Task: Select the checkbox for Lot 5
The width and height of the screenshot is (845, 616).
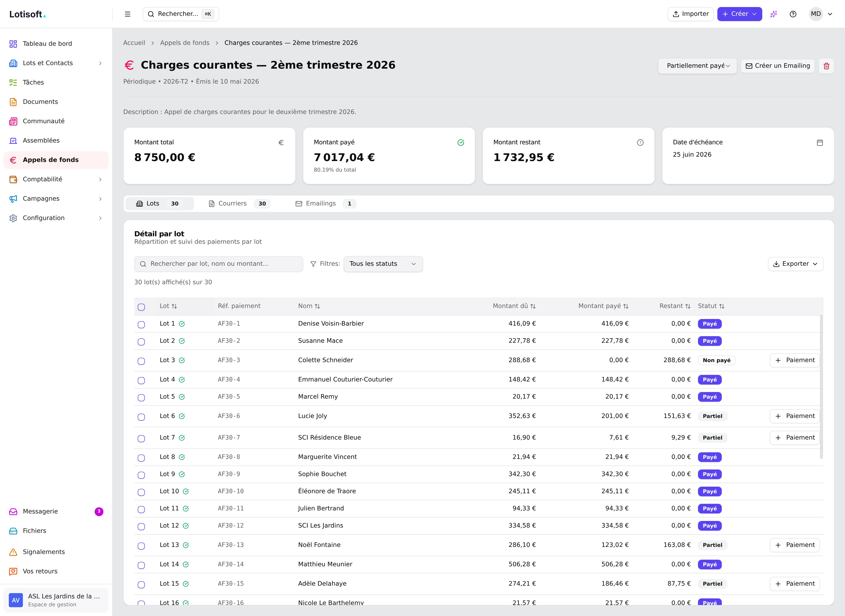Action: 141,398
